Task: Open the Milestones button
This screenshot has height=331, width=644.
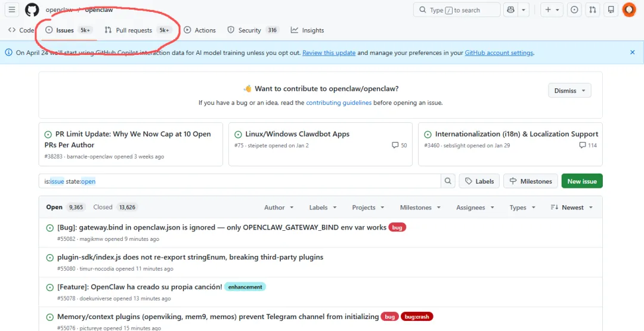Action: click(530, 181)
